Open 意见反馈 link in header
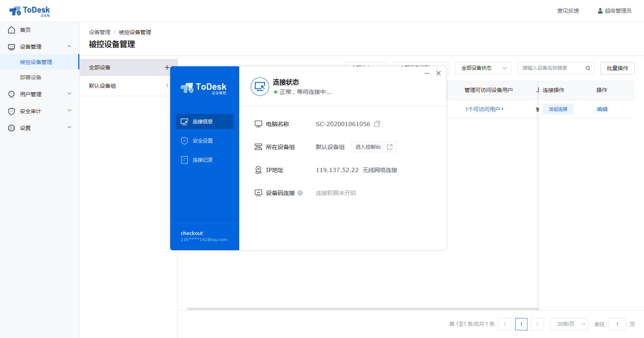 568,11
